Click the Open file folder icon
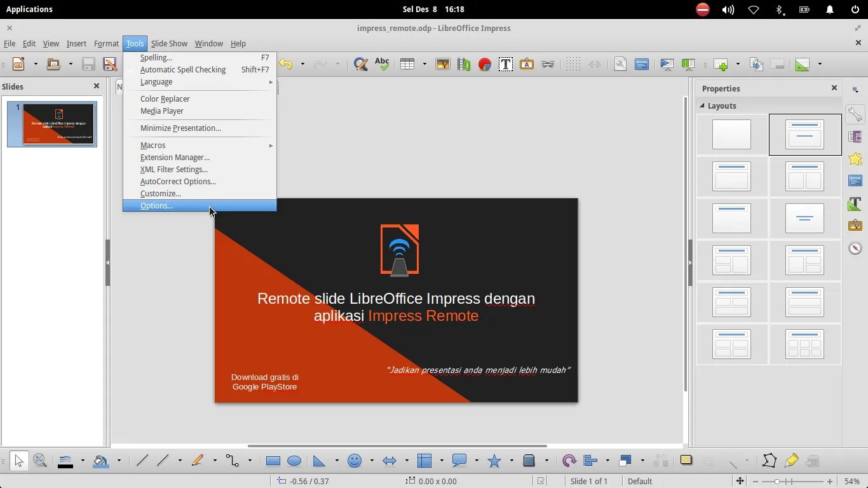Image resolution: width=868 pixels, height=488 pixels. coord(53,64)
